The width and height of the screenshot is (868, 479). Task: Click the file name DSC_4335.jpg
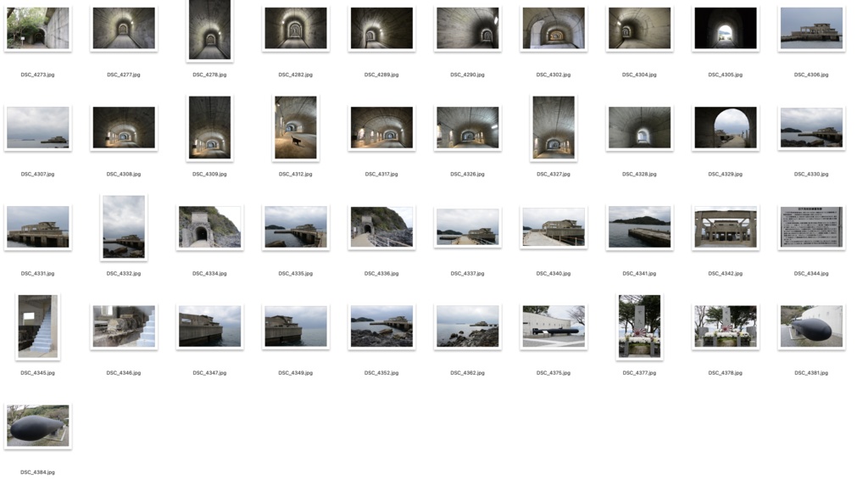[296, 274]
